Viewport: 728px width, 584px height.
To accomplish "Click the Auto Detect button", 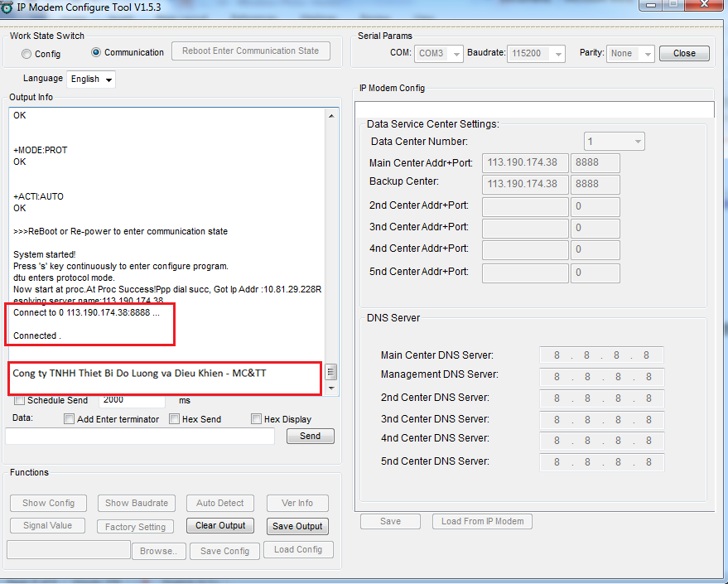I will click(220, 503).
